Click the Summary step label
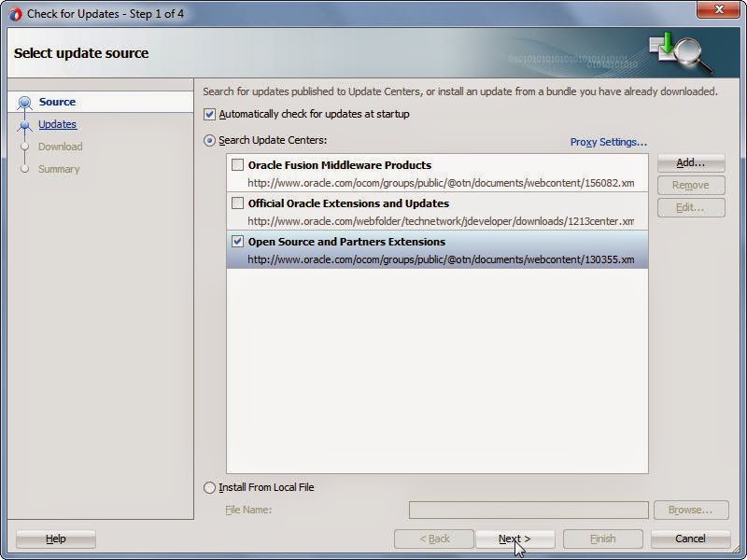The image size is (747, 560). tap(59, 169)
